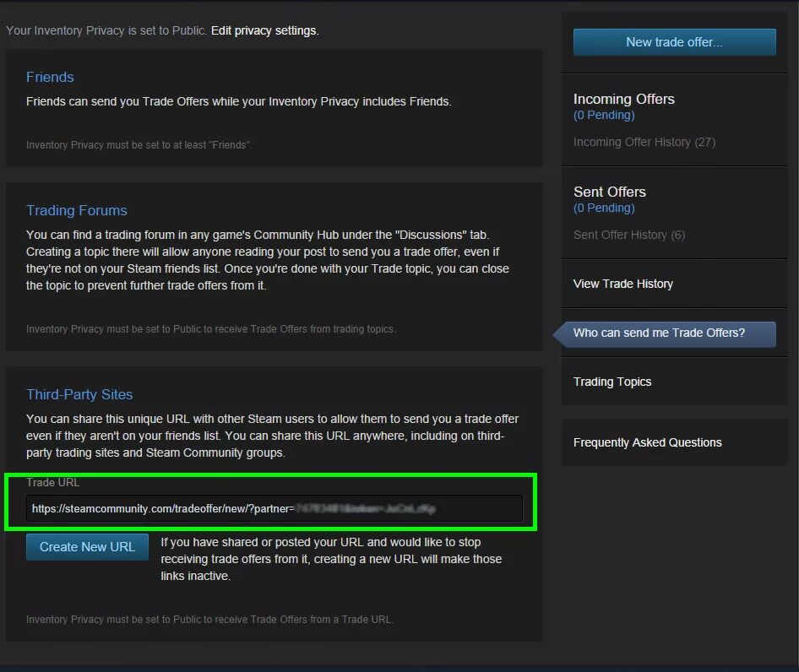Screen dimensions: 799x672
Task: Click the Create New URL button
Action: coord(87,547)
